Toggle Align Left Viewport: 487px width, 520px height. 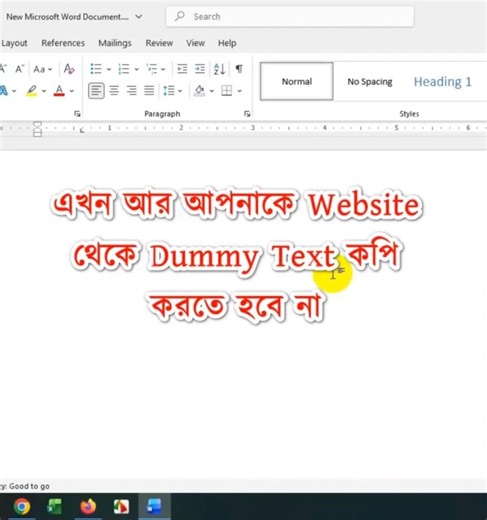click(96, 91)
